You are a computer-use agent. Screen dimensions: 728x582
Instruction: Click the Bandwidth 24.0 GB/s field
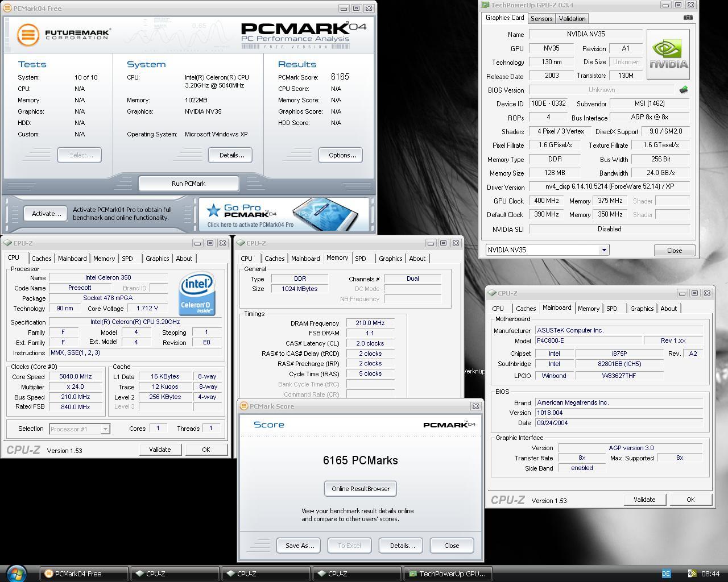(660, 173)
